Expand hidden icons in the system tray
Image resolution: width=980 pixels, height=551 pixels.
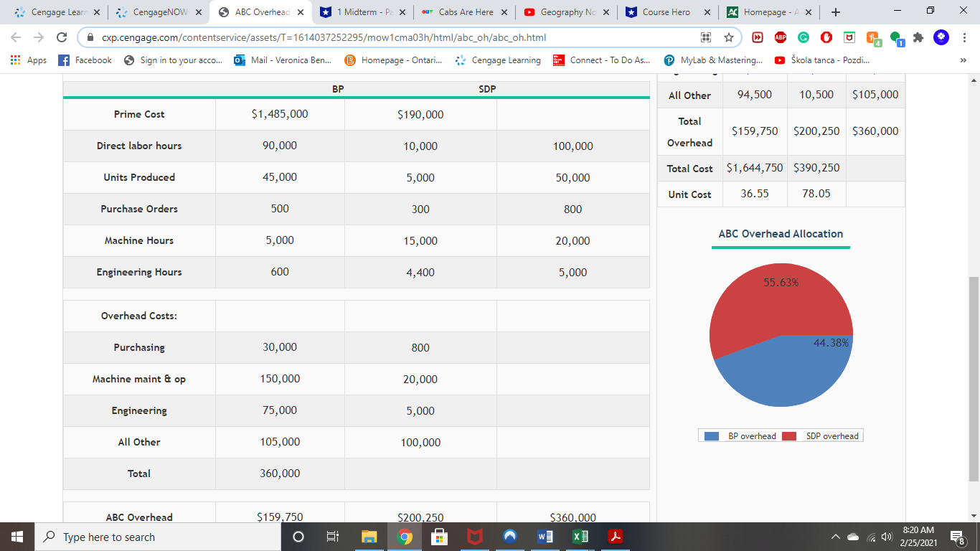pos(836,537)
